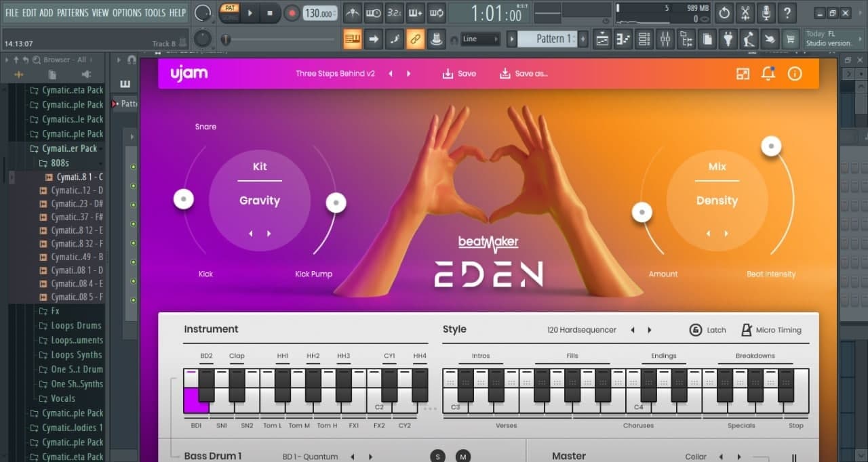
Task: Select previous Mix before Density
Action: [x=709, y=233]
